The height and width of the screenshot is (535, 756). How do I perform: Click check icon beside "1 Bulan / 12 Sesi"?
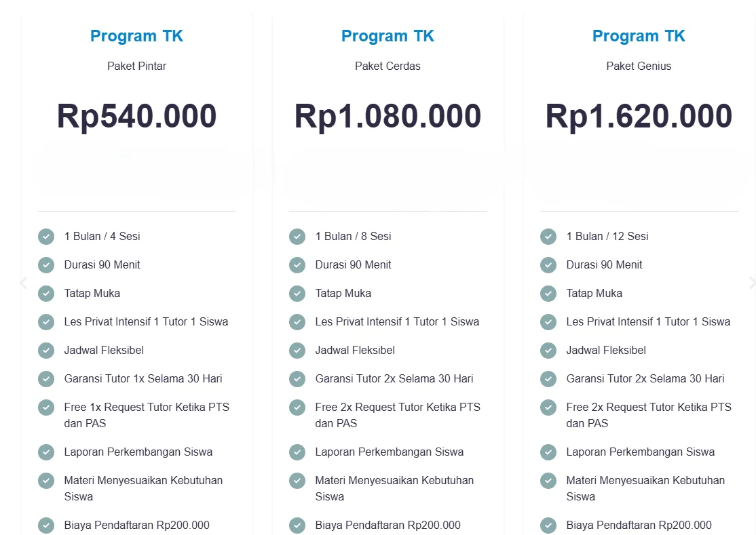548,237
